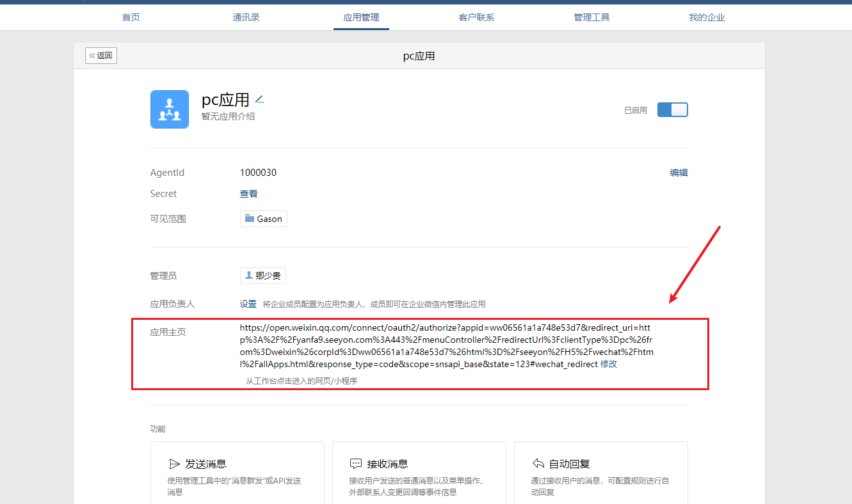Open the 首页 tab
Viewport: 852px width, 504px height.
[x=131, y=17]
